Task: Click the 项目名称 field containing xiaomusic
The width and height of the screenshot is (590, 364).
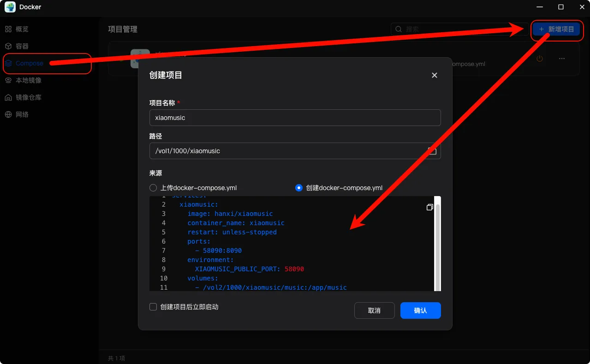Action: click(295, 118)
